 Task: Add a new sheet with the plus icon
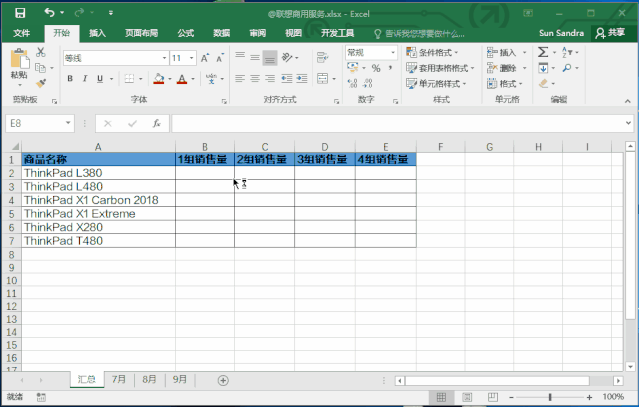[223, 381]
